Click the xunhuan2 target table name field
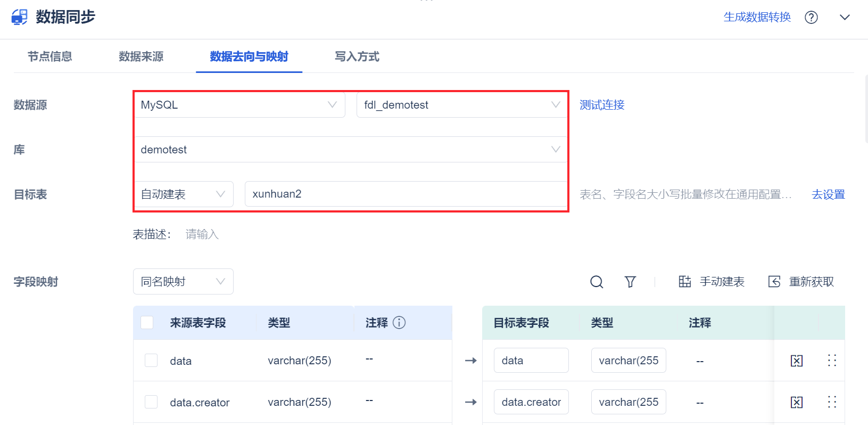This screenshot has width=868, height=425. tap(406, 194)
